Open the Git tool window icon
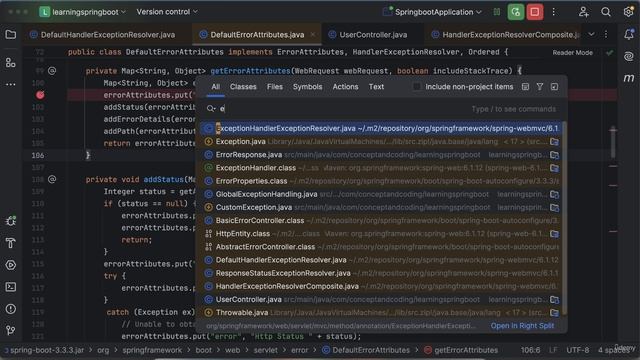Viewport: 640px width, 360px height. [x=11, y=330]
